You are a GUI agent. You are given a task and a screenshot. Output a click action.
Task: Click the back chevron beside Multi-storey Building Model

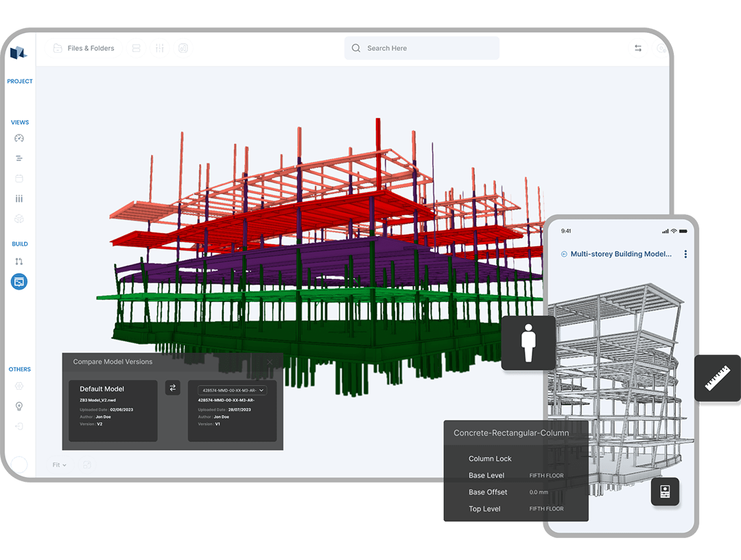565,254
